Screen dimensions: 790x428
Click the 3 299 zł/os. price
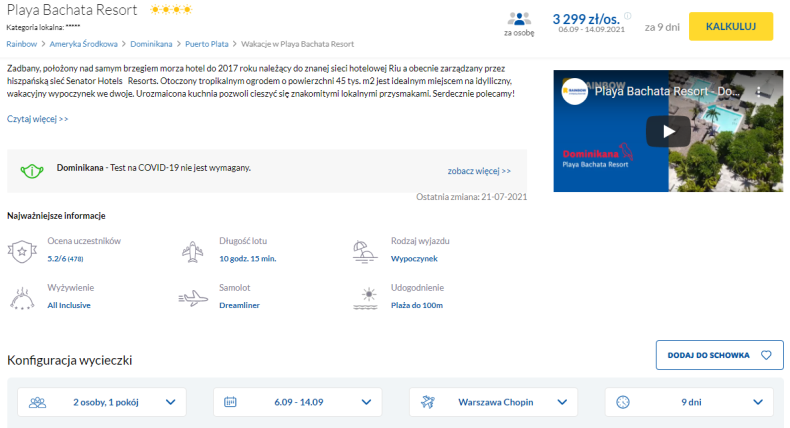click(586, 19)
